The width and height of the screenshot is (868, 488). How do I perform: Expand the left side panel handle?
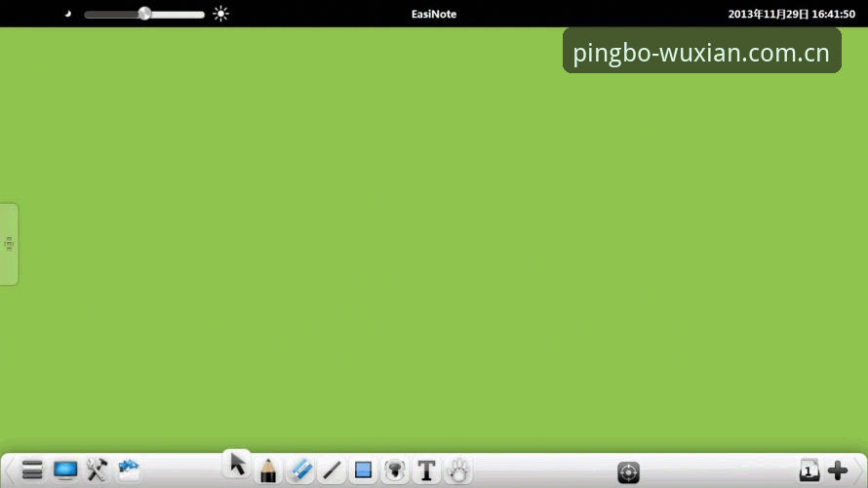pyautogui.click(x=9, y=244)
